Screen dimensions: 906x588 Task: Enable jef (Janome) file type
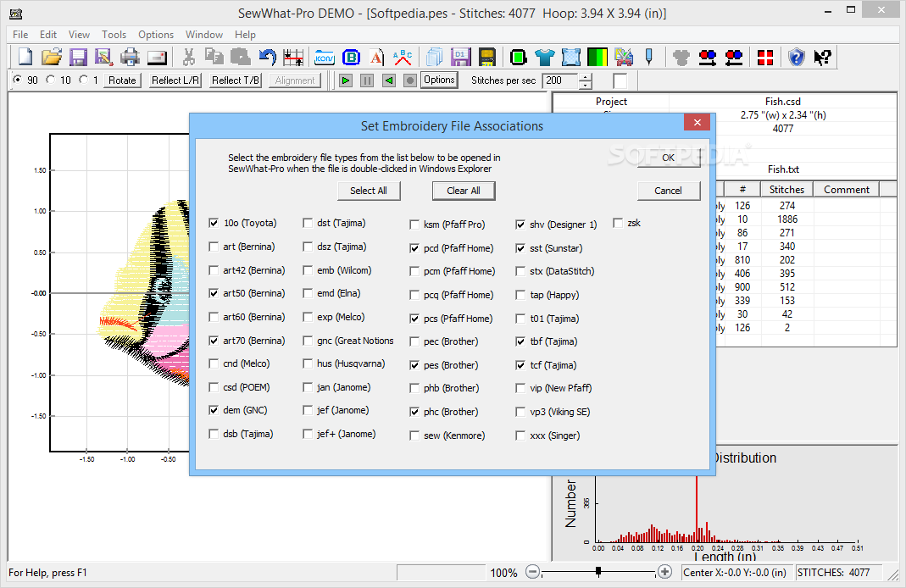click(308, 410)
